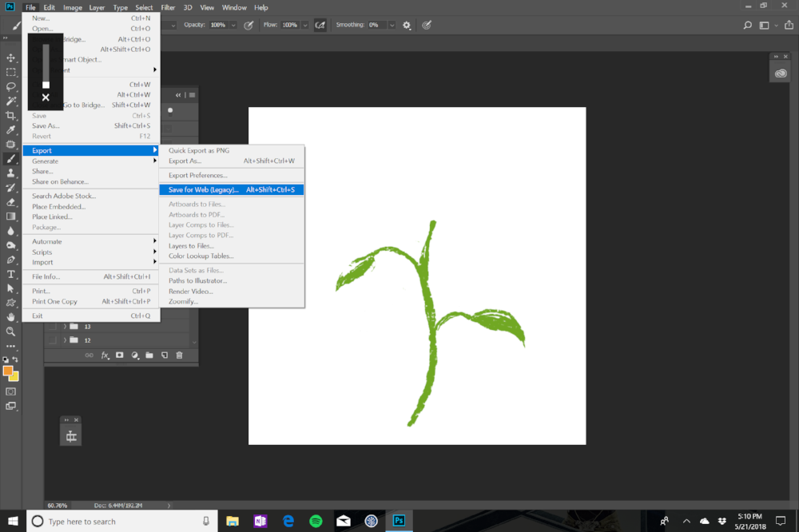This screenshot has width=799, height=532.
Task: Open Edit Toolbar three-dots button
Action: pos(10,346)
